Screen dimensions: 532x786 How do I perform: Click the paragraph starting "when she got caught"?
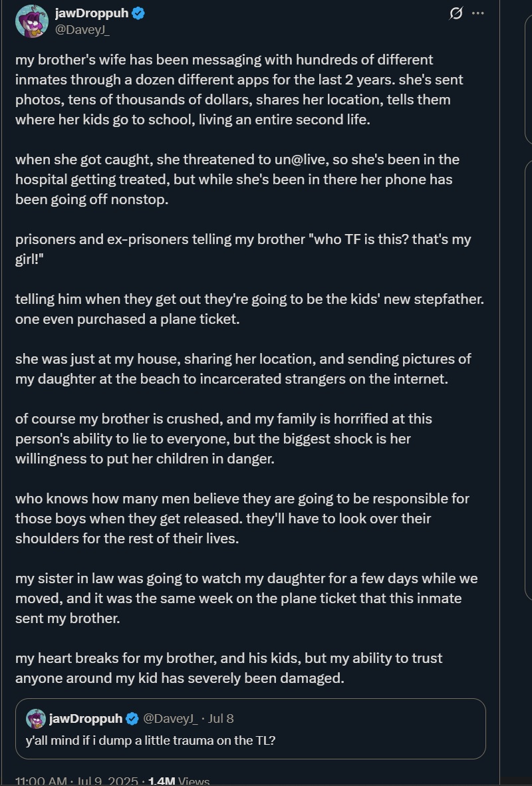[237, 180]
